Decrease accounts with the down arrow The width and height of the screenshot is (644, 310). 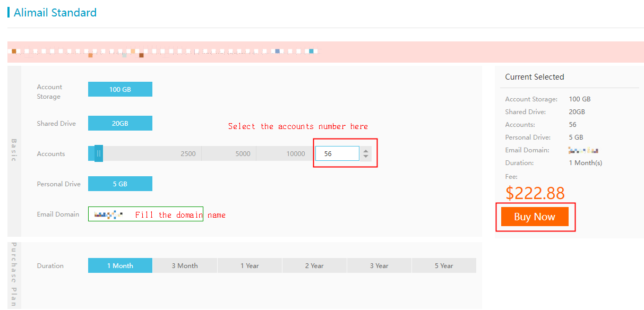366,157
